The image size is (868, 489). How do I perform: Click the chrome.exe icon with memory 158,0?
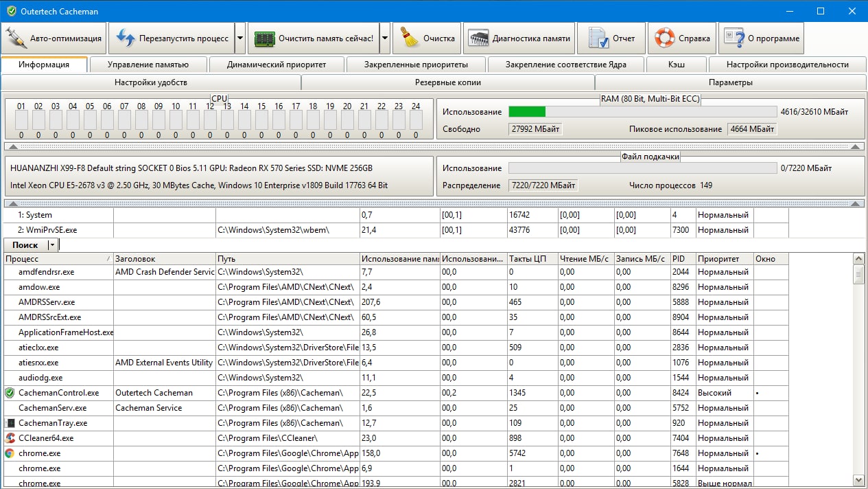click(x=10, y=453)
